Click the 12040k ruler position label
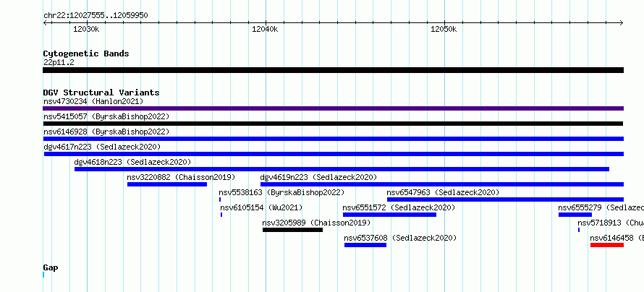 point(265,29)
